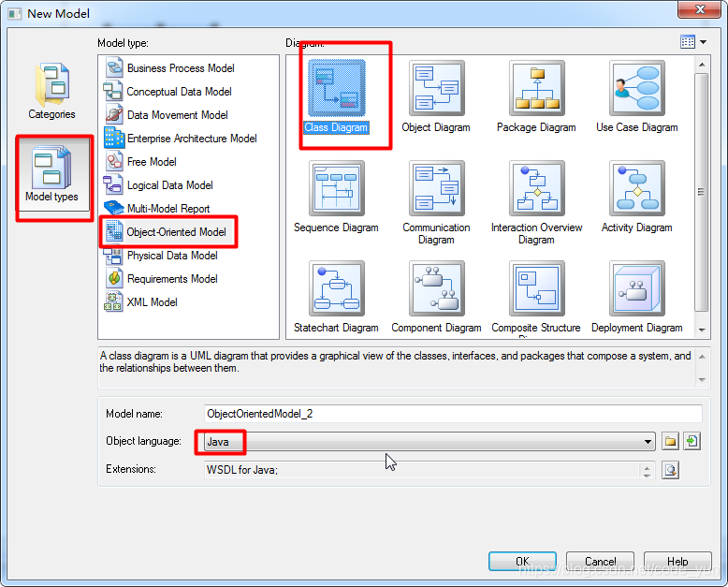Click the description box scroll down arrow
Image resolution: width=728 pixels, height=587 pixels.
702,379
